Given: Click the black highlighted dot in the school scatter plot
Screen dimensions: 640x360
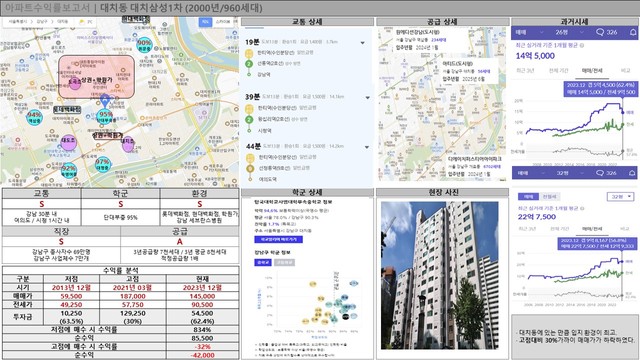Looking at the screenshot, I should pos(345,317).
